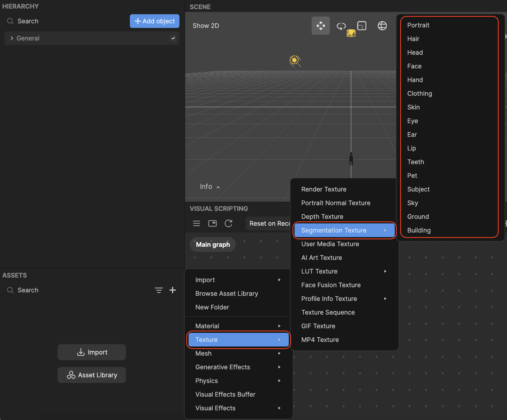Open the Visual Effects submenu
507x420 pixels.
coord(238,408)
